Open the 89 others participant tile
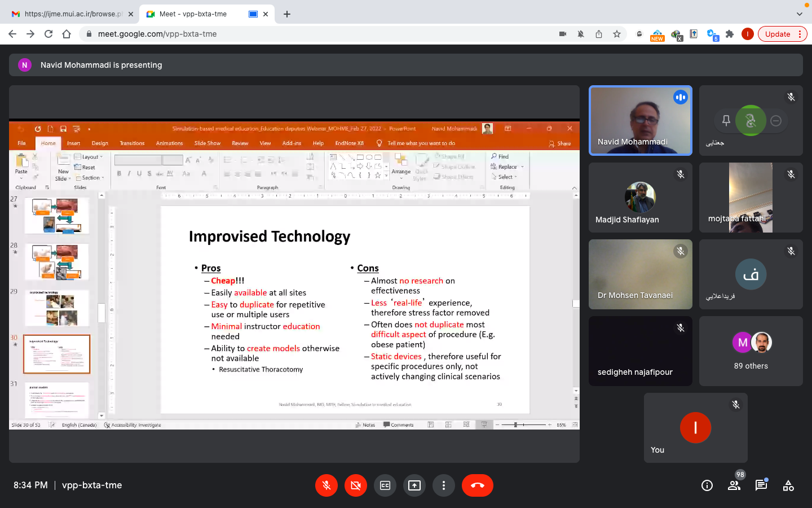Screen dimensions: 812x508 pyautogui.click(x=751, y=351)
